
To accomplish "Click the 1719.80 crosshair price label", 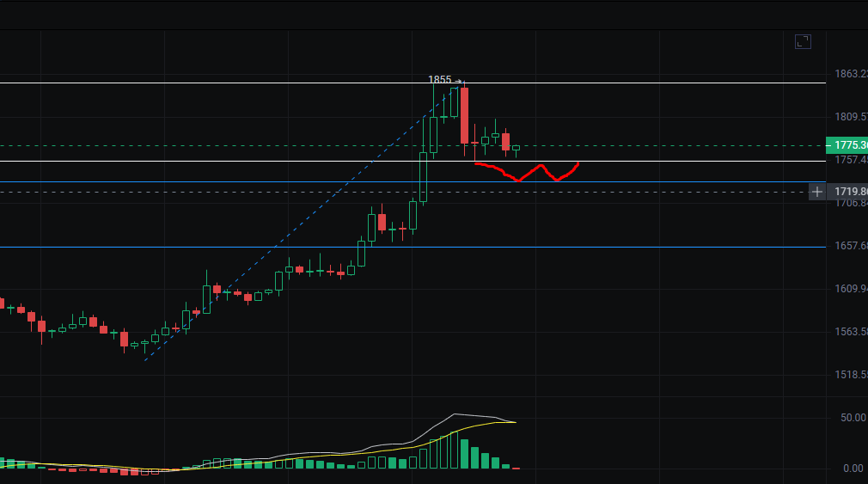I will [x=847, y=192].
